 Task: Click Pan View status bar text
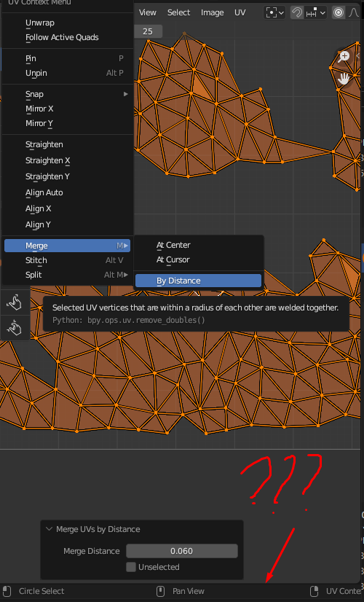[189, 591]
